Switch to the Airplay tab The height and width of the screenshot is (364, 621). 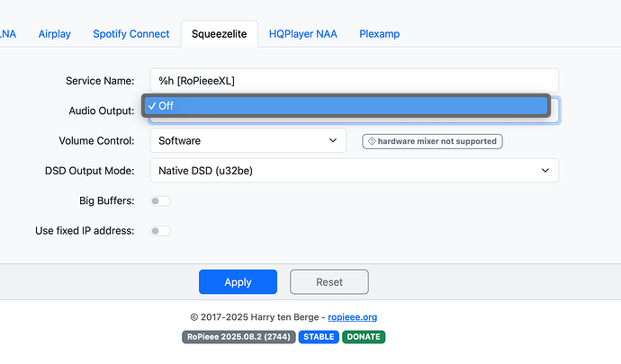pyautogui.click(x=54, y=34)
